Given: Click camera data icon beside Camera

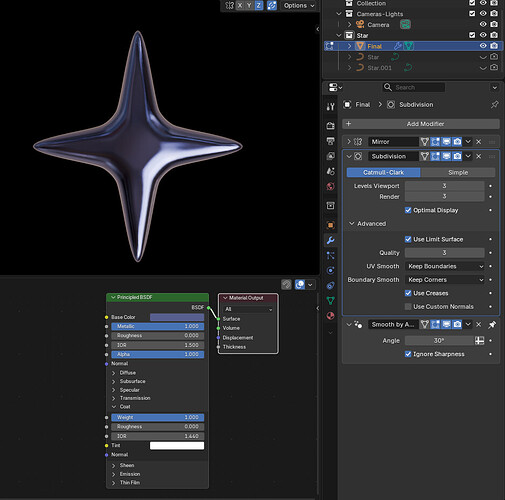Looking at the screenshot, I should [x=405, y=24].
